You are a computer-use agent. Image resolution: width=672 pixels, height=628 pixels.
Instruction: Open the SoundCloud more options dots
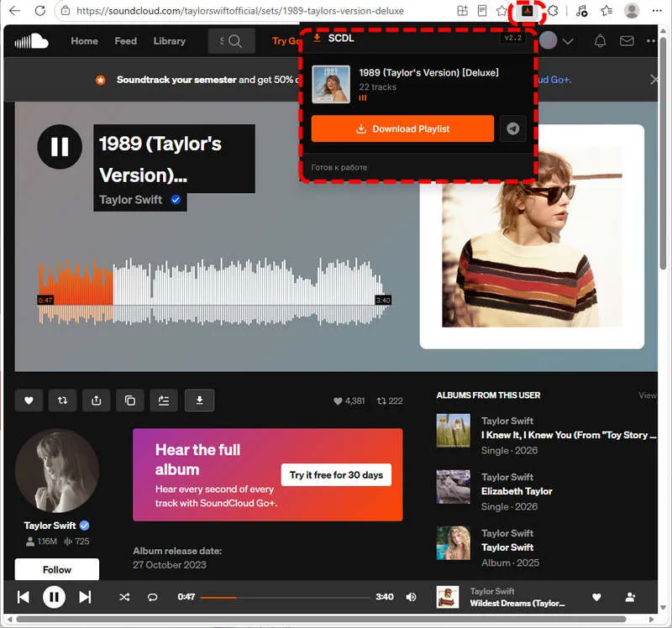click(x=650, y=41)
